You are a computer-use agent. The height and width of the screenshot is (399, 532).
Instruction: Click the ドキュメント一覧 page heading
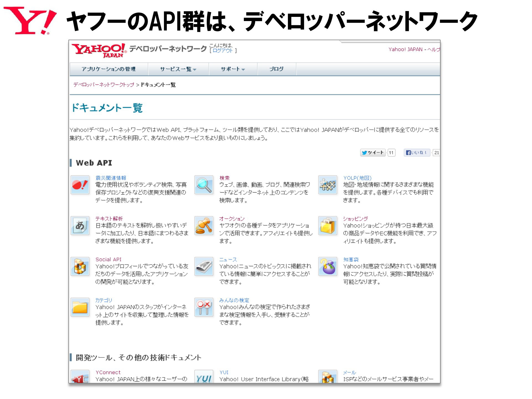click(107, 108)
